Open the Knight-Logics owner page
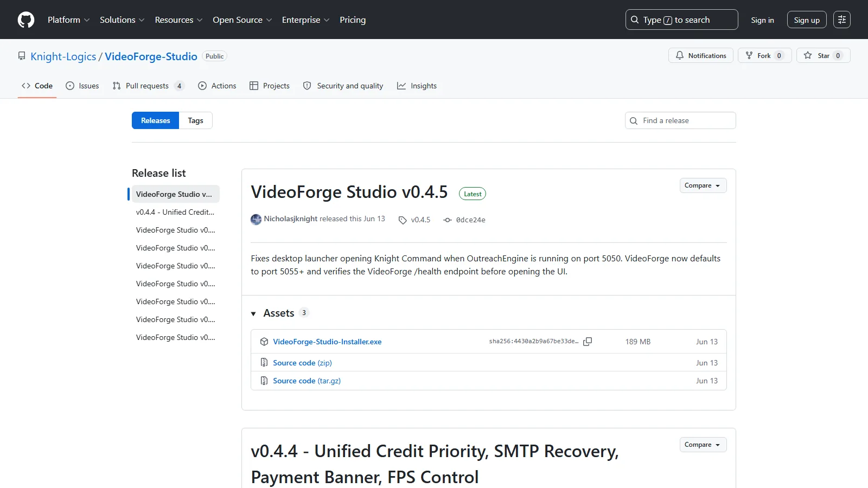 pos(63,56)
